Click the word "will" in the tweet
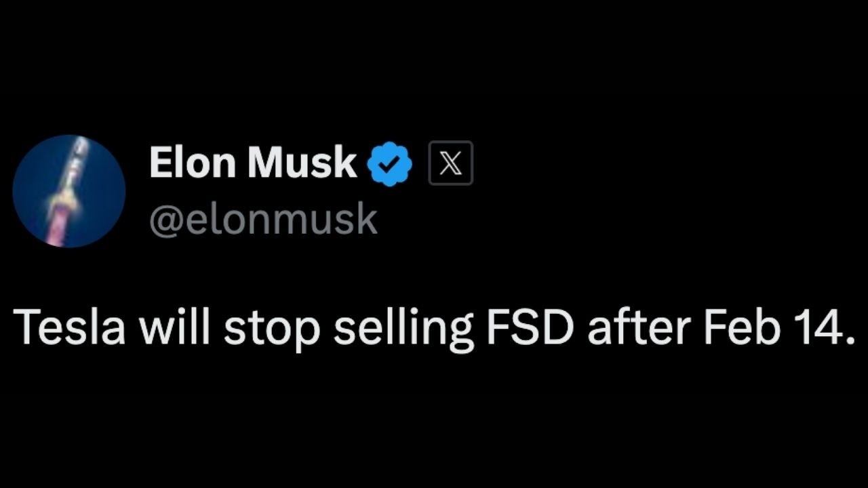Image resolution: width=868 pixels, height=488 pixels. (x=174, y=327)
